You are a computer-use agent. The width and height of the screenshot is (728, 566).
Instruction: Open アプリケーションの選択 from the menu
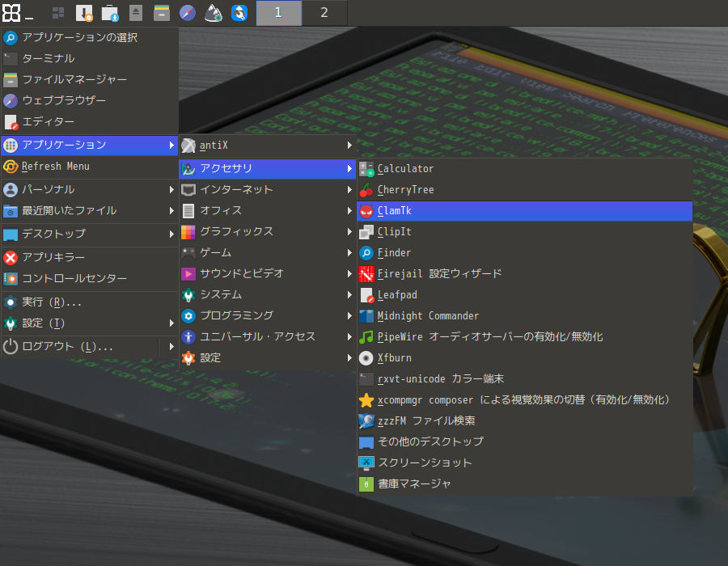pyautogui.click(x=90, y=37)
